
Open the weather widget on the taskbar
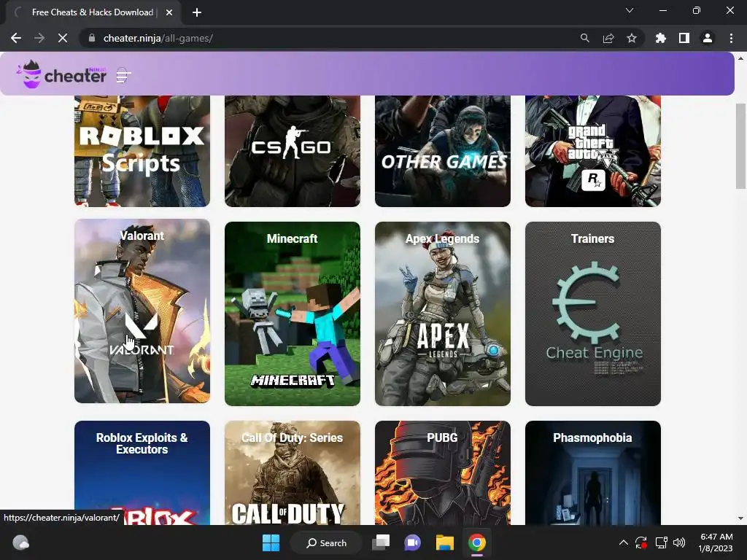click(20, 542)
